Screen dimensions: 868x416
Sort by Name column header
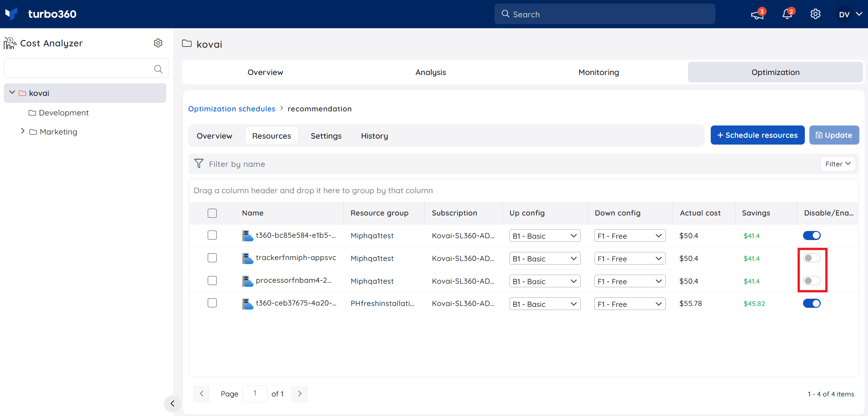click(253, 213)
